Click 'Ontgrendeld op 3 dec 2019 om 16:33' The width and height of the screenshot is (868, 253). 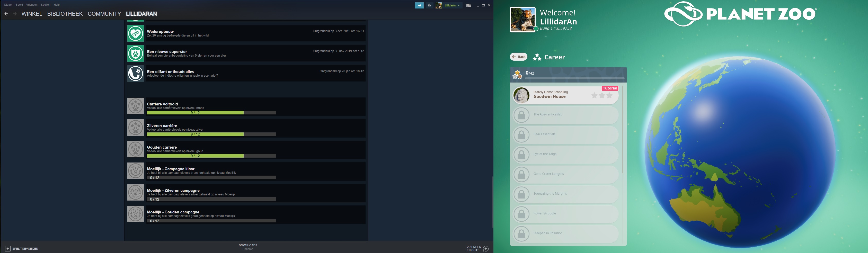[338, 31]
